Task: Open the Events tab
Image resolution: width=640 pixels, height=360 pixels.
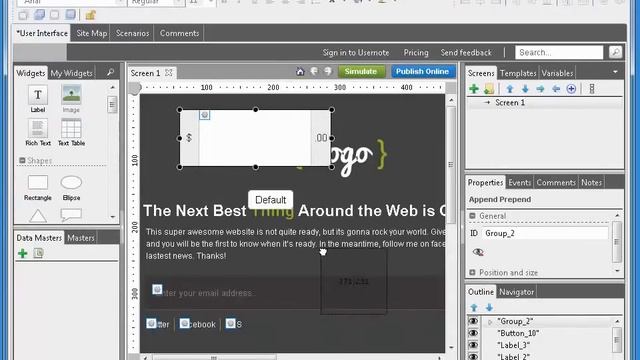Action: 519,182
